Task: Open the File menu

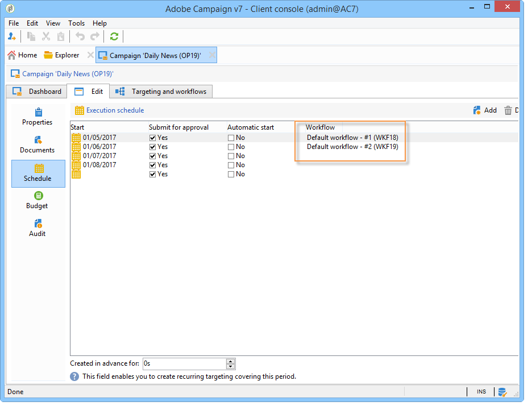Action: (x=14, y=23)
